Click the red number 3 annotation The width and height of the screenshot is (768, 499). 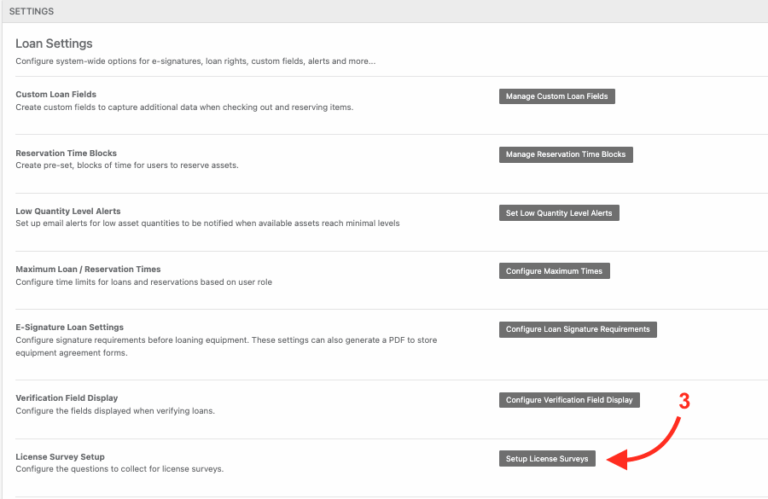click(x=685, y=401)
